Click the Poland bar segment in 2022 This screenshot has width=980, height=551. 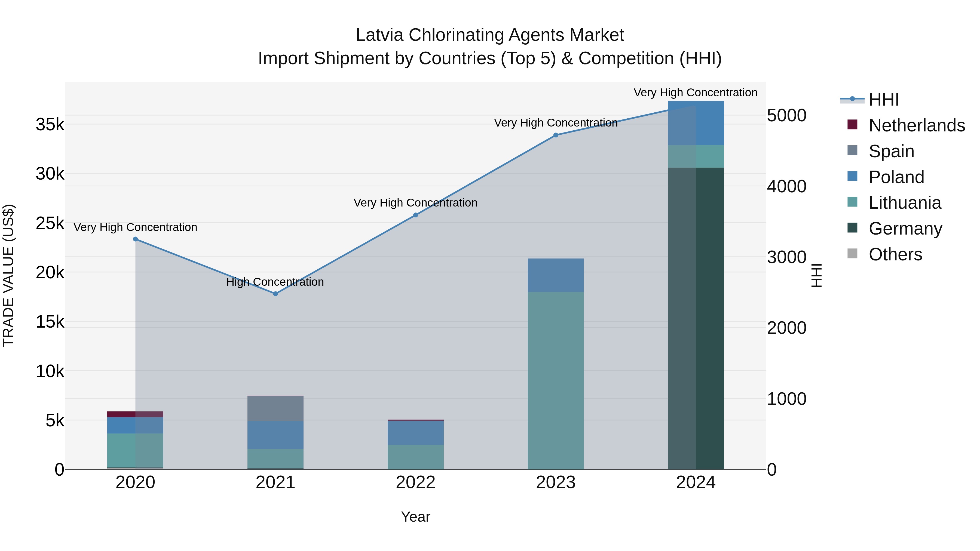415,433
